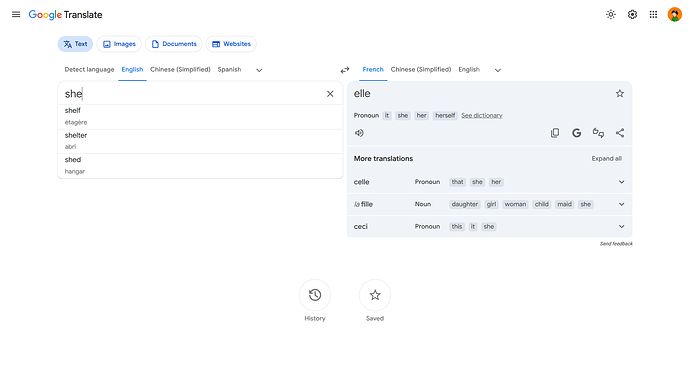Expand the 'celle' translation row
Viewport: 690px width, 388px height.
pyautogui.click(x=621, y=182)
